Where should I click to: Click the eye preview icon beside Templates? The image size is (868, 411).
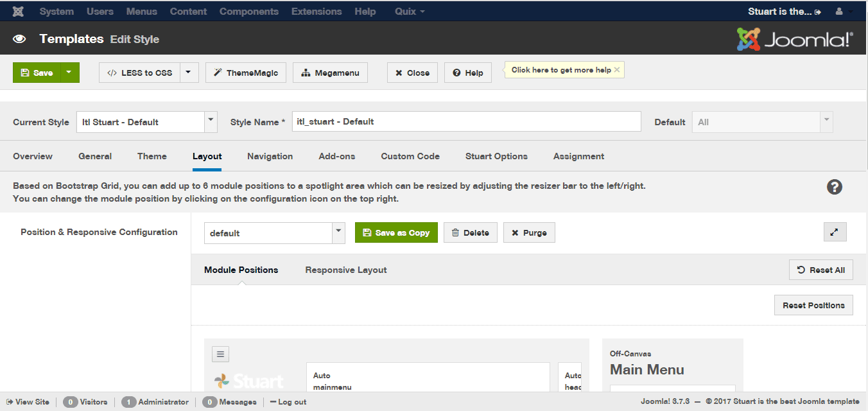pyautogui.click(x=19, y=39)
